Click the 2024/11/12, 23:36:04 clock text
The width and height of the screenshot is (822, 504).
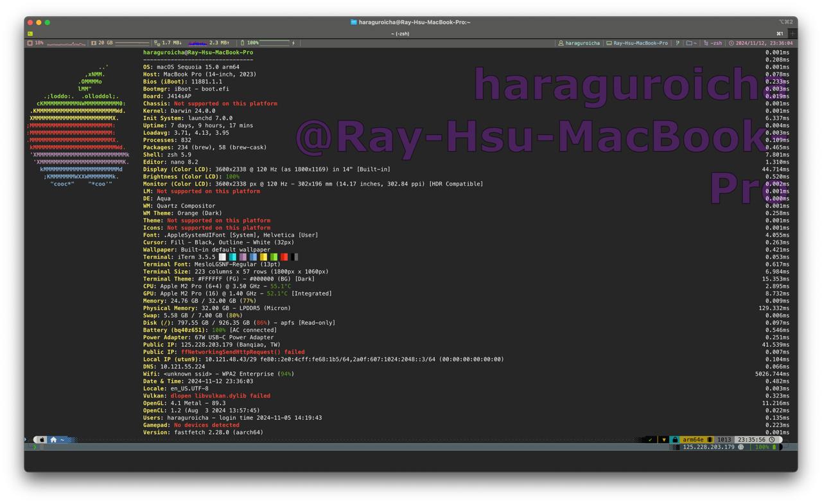pyautogui.click(x=764, y=43)
